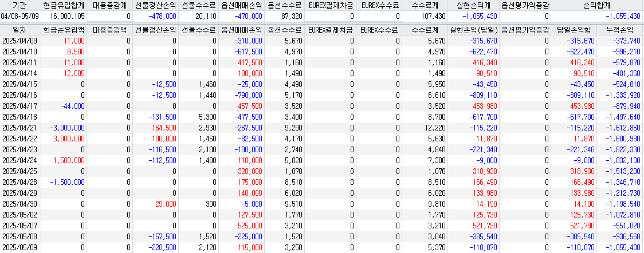Select the date cell 2025/04/17

(x=20, y=106)
